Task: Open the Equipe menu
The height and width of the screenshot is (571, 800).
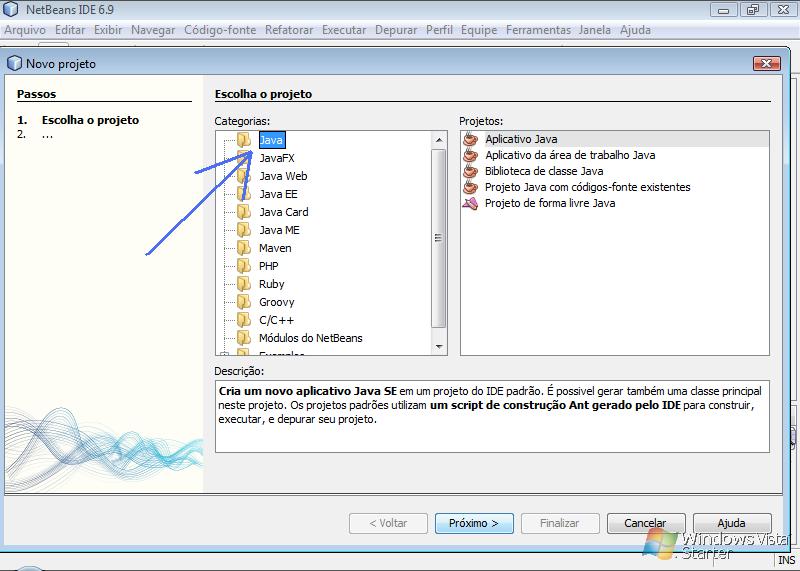Action: [x=479, y=30]
